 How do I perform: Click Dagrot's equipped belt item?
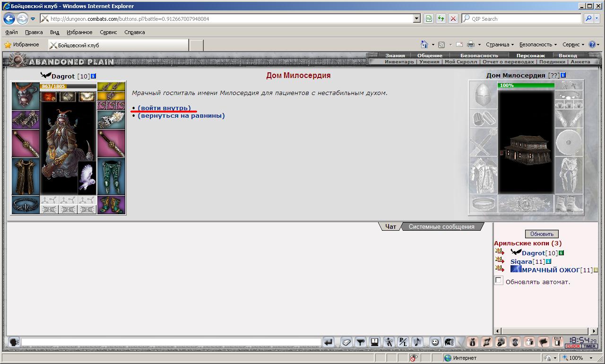[x=26, y=205]
